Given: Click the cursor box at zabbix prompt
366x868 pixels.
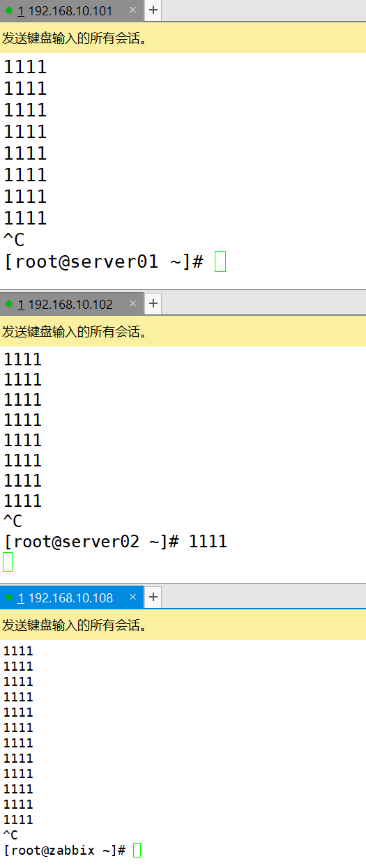Looking at the screenshot, I should pos(137,851).
